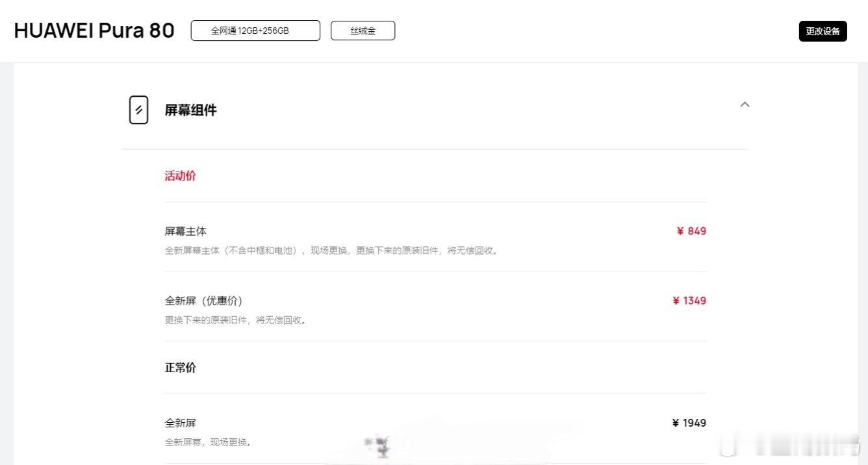Select the 全网通 12GB+256GB option

[x=255, y=31]
